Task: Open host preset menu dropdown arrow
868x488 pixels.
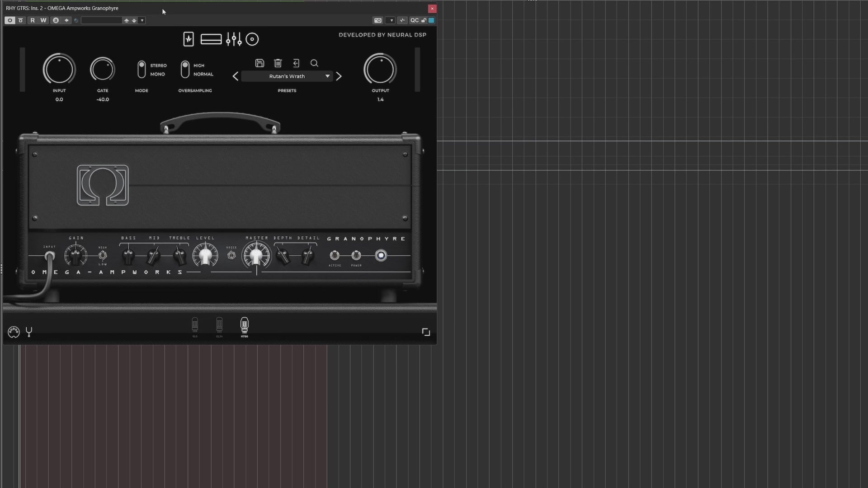Action: pyautogui.click(x=142, y=20)
